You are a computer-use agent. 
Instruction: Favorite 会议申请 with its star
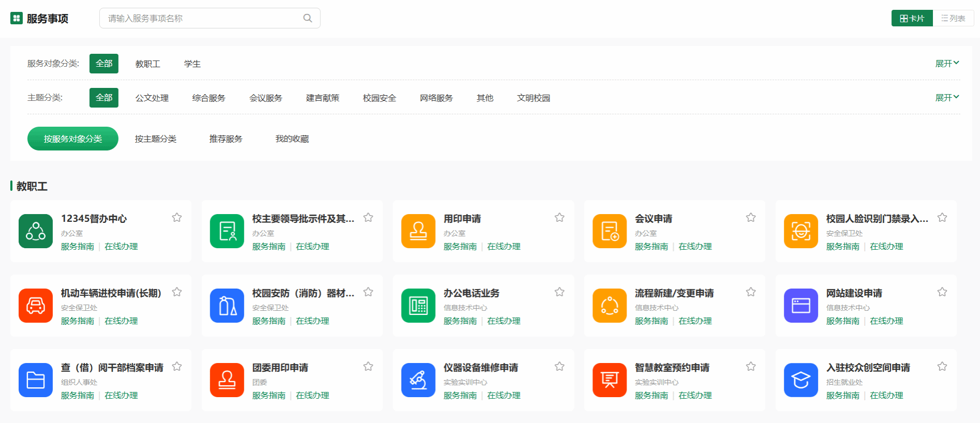click(x=751, y=218)
